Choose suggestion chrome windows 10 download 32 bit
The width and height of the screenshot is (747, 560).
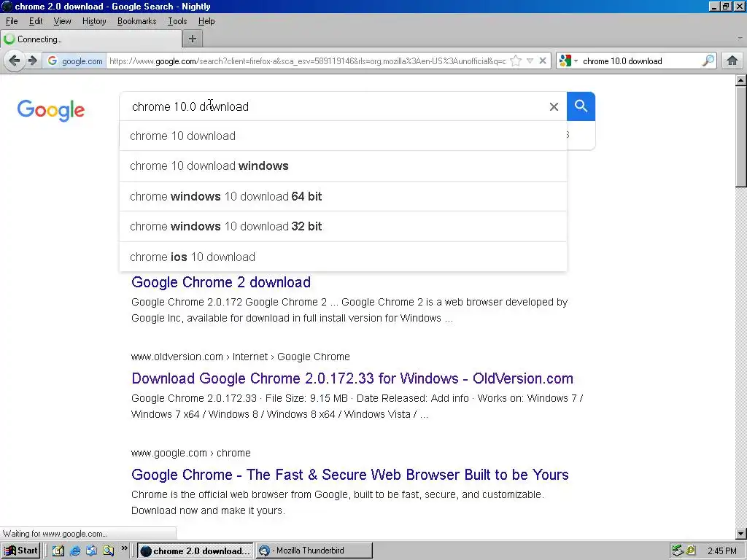pos(343,226)
